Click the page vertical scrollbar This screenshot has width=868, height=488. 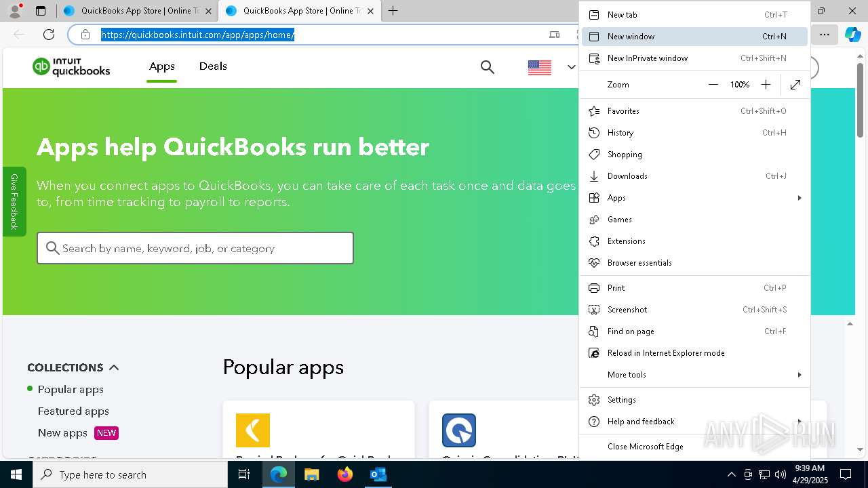point(861,102)
